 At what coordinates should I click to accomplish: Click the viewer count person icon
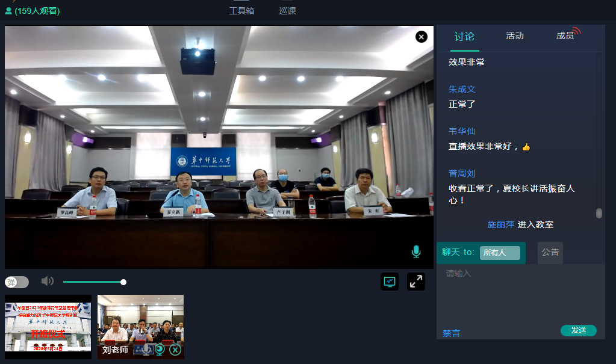(8, 11)
